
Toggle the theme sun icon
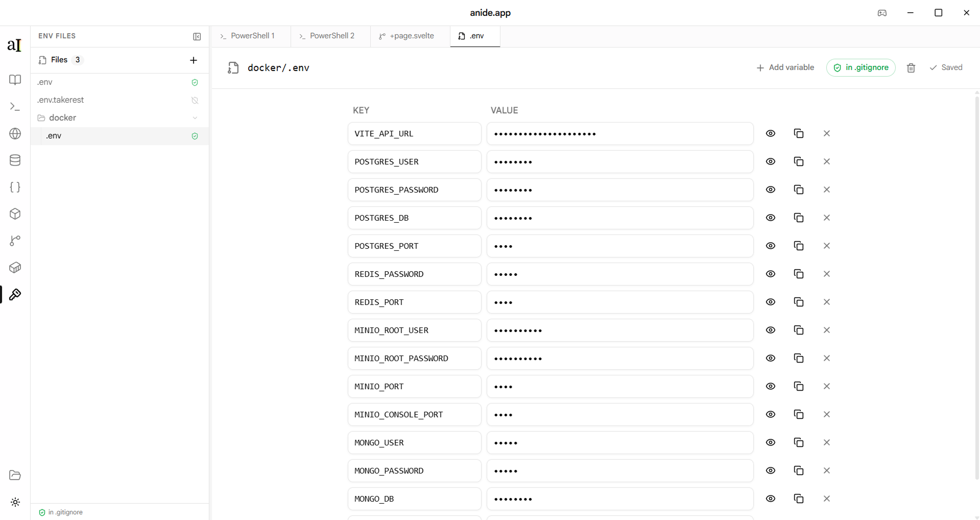15,502
